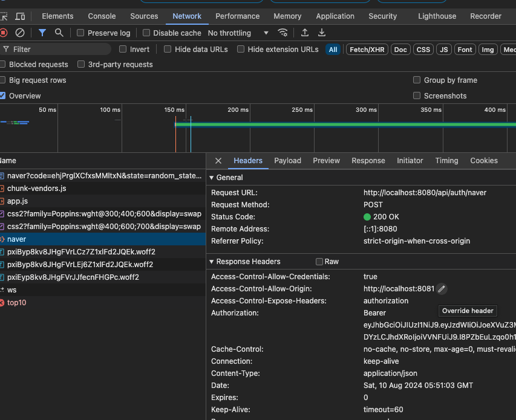Select pxiByp8kv8JHgFVrLEj6Z1xlFd2JQEk.woff2 request
516x420 pixels.
click(x=103, y=265)
